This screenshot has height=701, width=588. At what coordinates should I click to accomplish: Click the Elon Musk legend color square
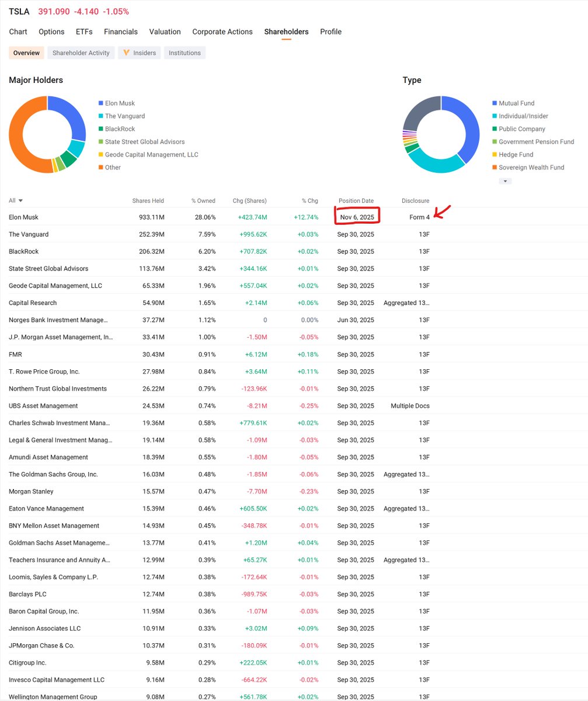pyautogui.click(x=101, y=103)
